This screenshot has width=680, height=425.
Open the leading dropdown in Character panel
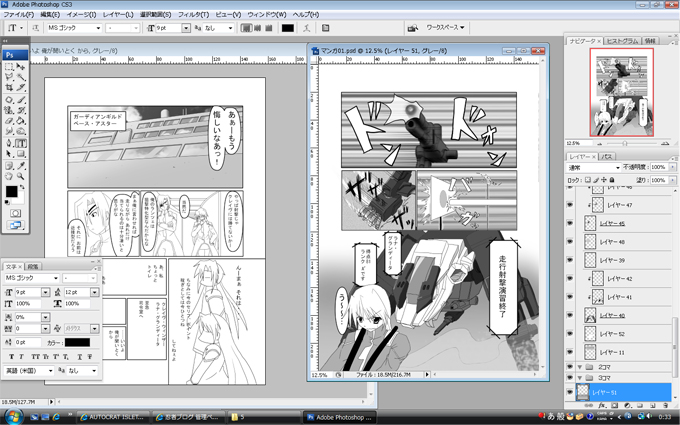tap(94, 292)
